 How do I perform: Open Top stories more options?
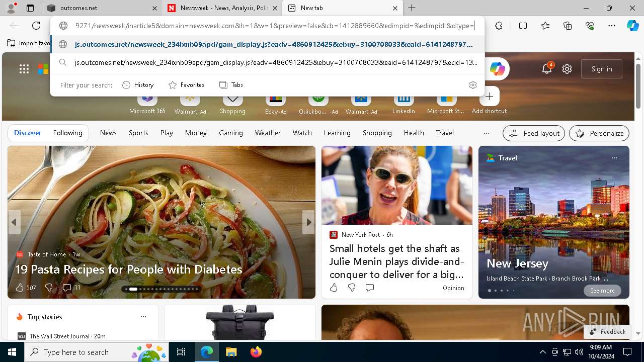[x=143, y=317]
